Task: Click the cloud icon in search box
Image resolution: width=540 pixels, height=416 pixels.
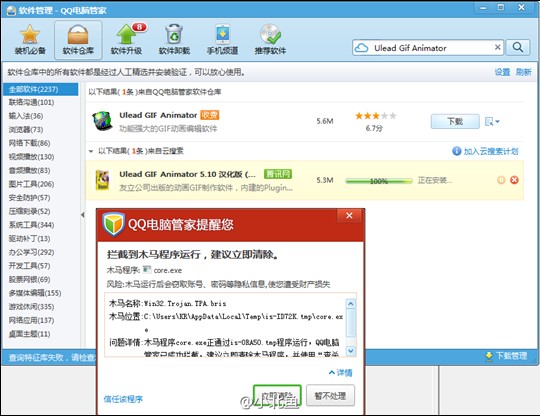Action: tap(362, 48)
